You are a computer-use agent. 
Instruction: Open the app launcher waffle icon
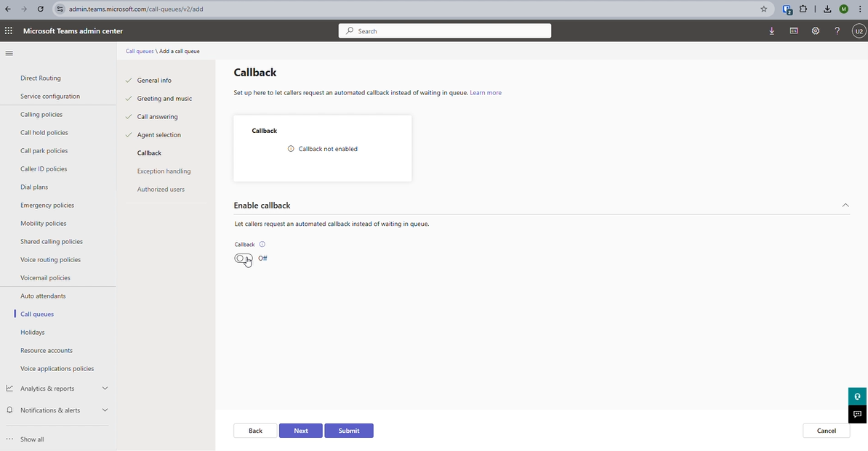8,31
